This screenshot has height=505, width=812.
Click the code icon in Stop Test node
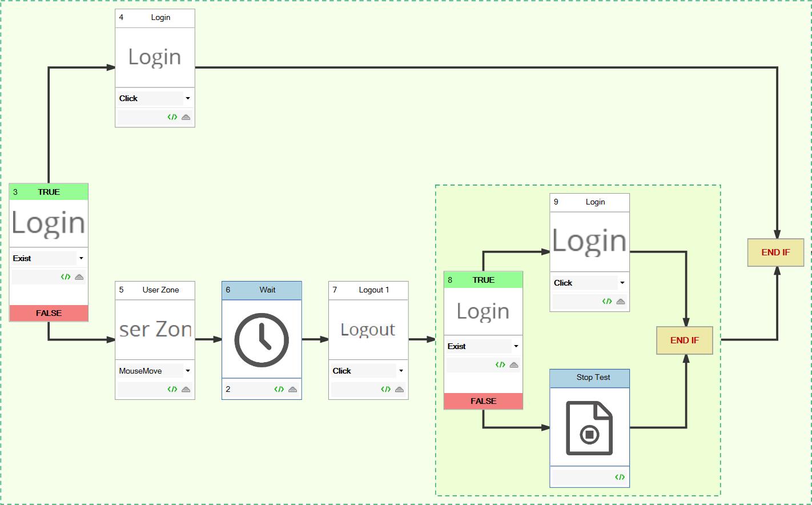coord(620,477)
